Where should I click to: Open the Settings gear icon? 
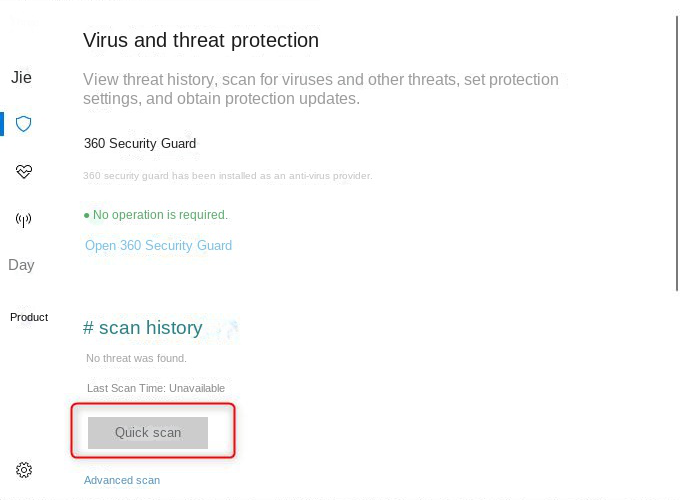[x=24, y=469]
